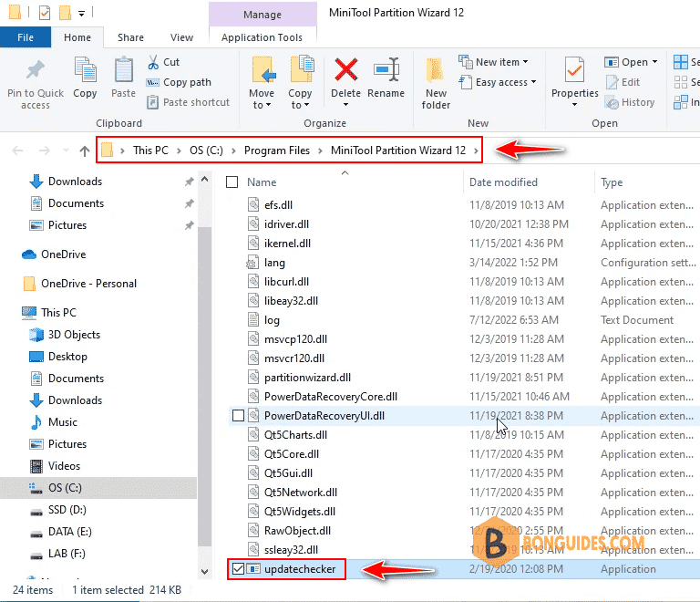Image resolution: width=700 pixels, height=602 pixels.
Task: Click the Copy icon in Clipboard group
Action: click(85, 70)
